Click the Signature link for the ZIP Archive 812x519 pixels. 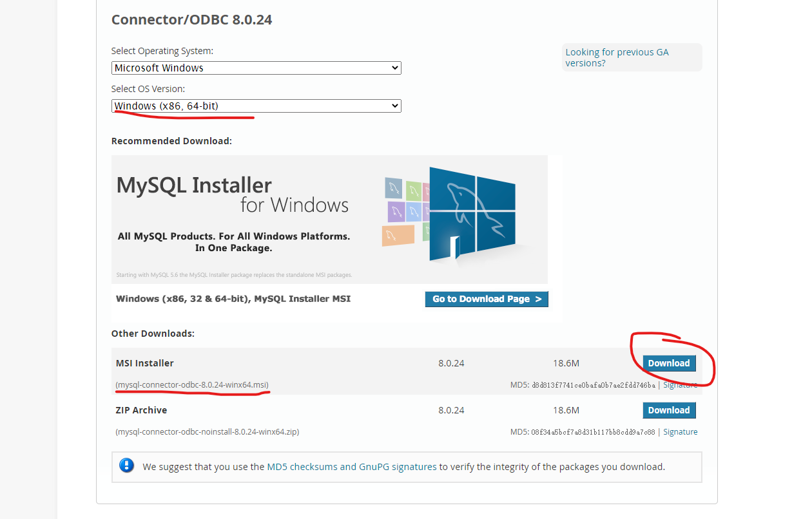click(680, 431)
